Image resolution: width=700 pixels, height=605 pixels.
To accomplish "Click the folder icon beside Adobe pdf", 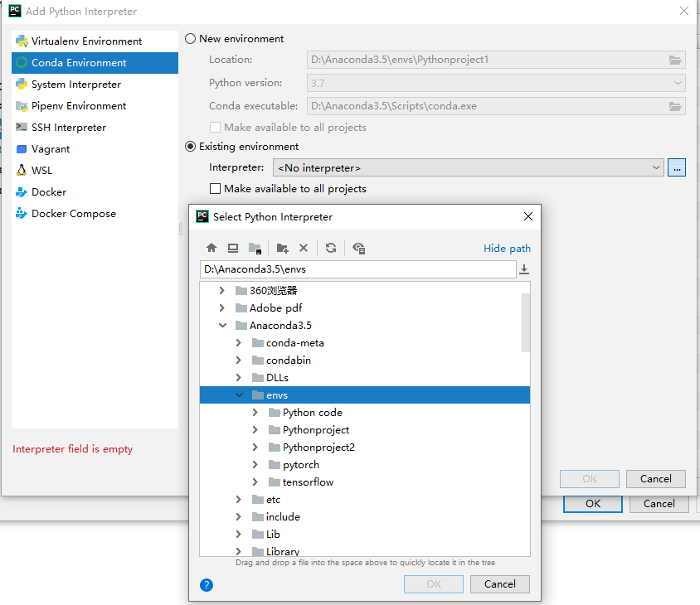I will coord(241,307).
